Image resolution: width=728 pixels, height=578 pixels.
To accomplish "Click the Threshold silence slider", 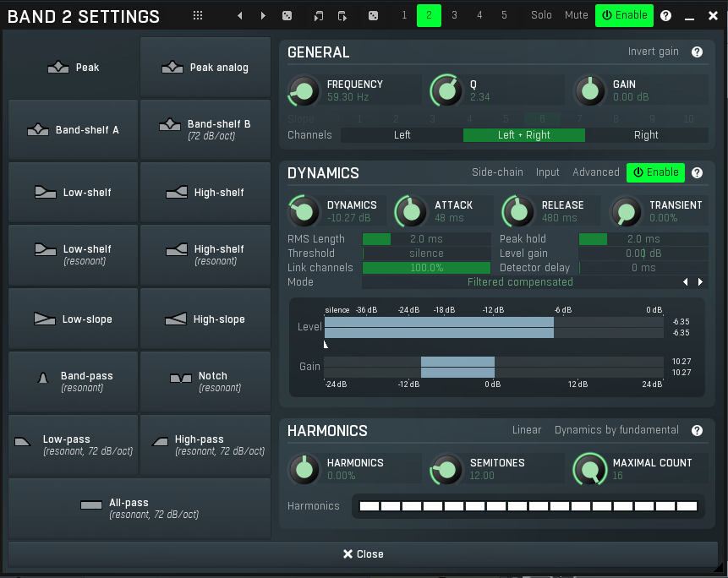I will coord(426,254).
